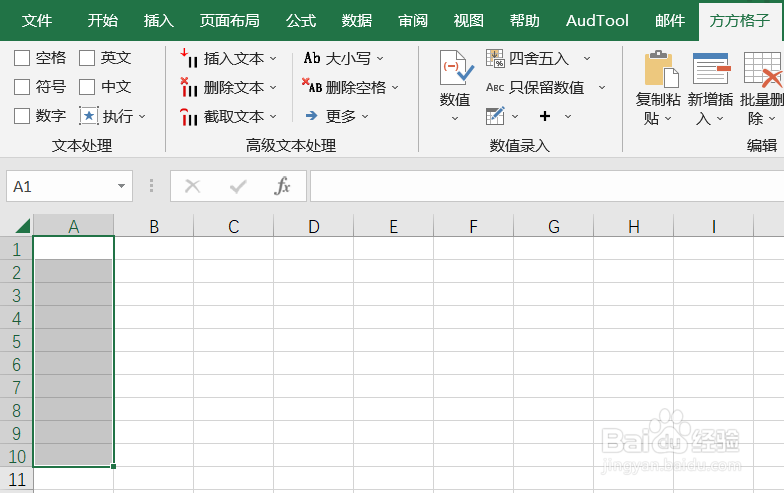The width and height of the screenshot is (784, 493).
Task: Check the 空格 checkbox
Action: click(22, 58)
